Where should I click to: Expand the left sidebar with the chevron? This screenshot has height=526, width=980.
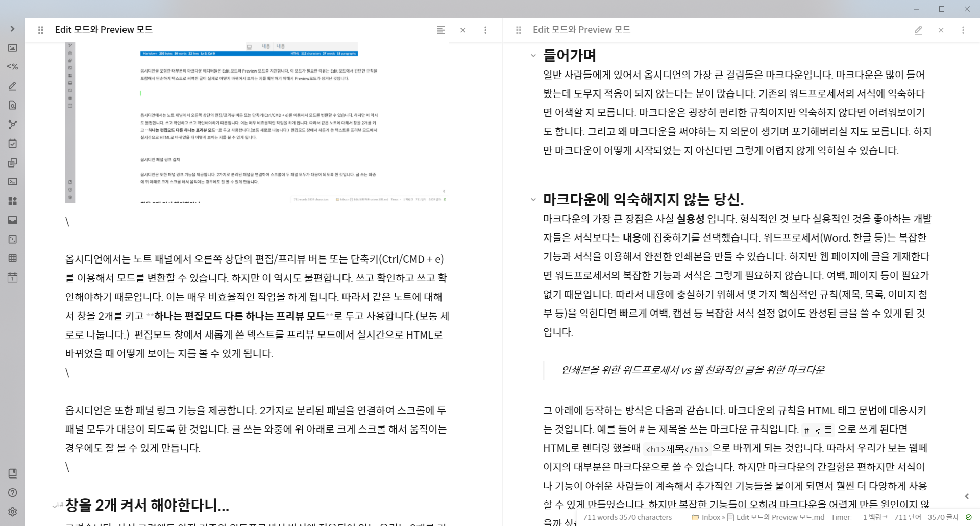click(x=12, y=29)
